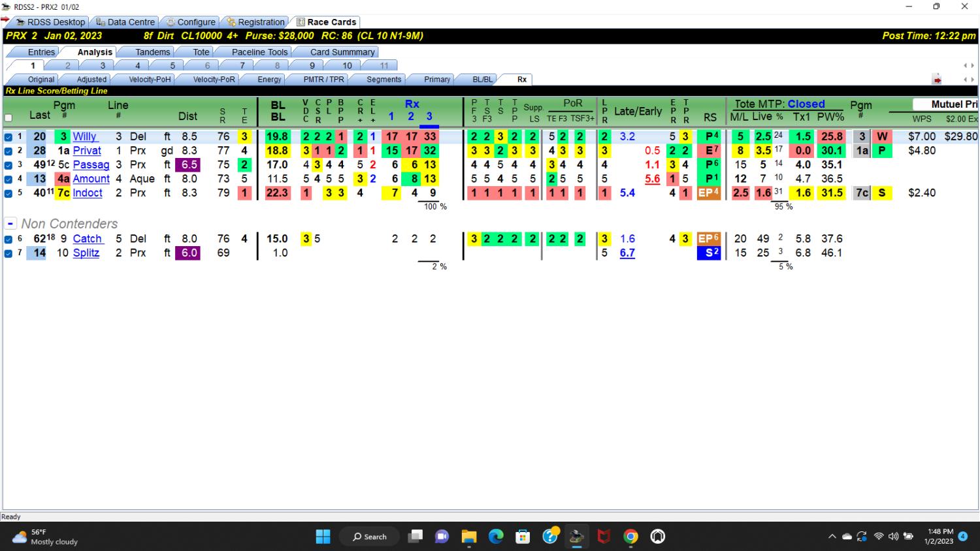Screen dimensions: 980x551
Task: Open the Passag horse link
Action: point(91,165)
